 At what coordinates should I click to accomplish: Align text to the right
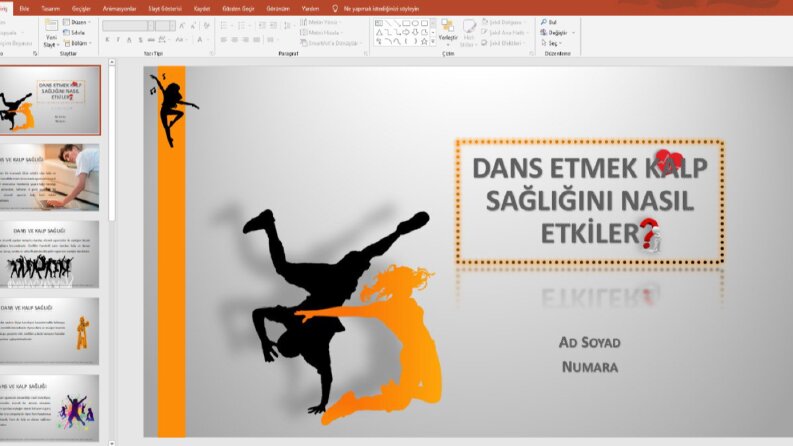click(245, 39)
